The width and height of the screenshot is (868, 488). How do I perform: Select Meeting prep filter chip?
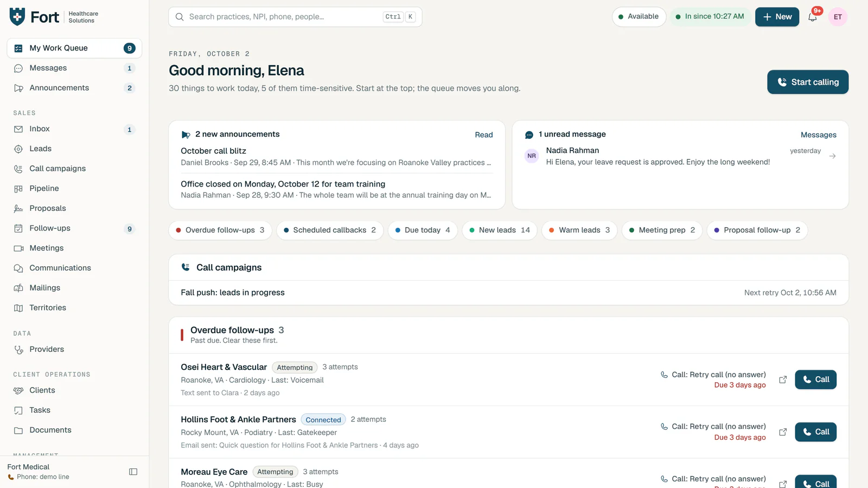tap(662, 230)
